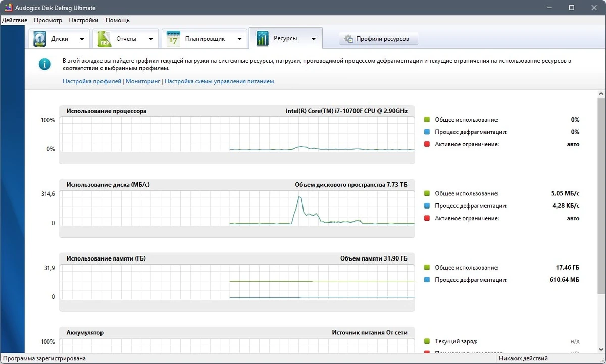Click the gear icon in Профили ресурсов button

click(x=348, y=39)
